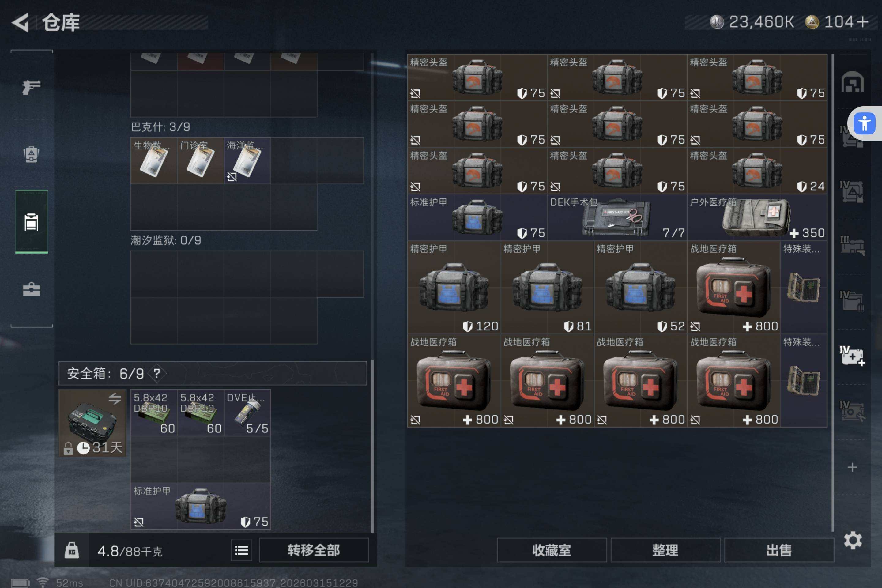Click the back arrow next to 仓库
Viewport: 882px width, 588px height.
pyautogui.click(x=21, y=22)
